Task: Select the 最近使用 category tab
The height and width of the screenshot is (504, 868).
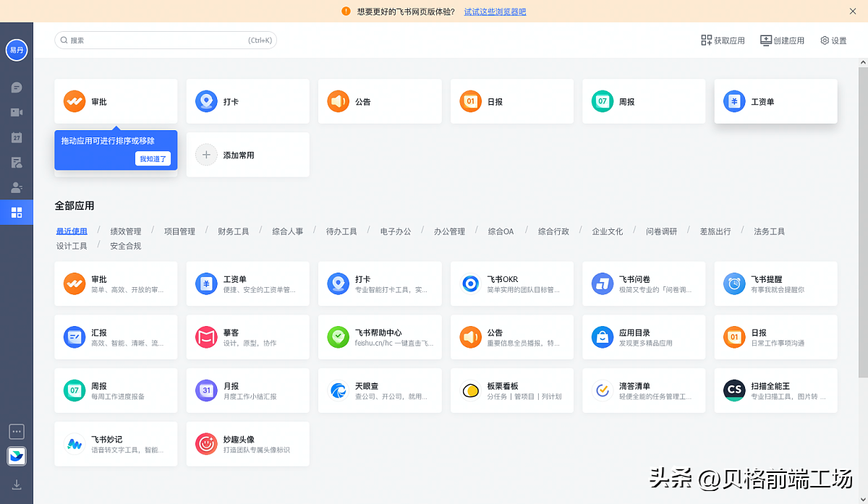Action: coord(72,231)
